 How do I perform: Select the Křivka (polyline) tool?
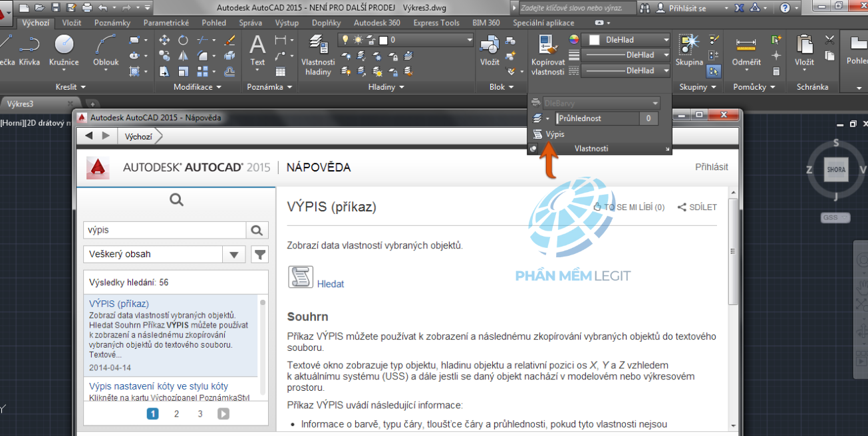click(29, 51)
